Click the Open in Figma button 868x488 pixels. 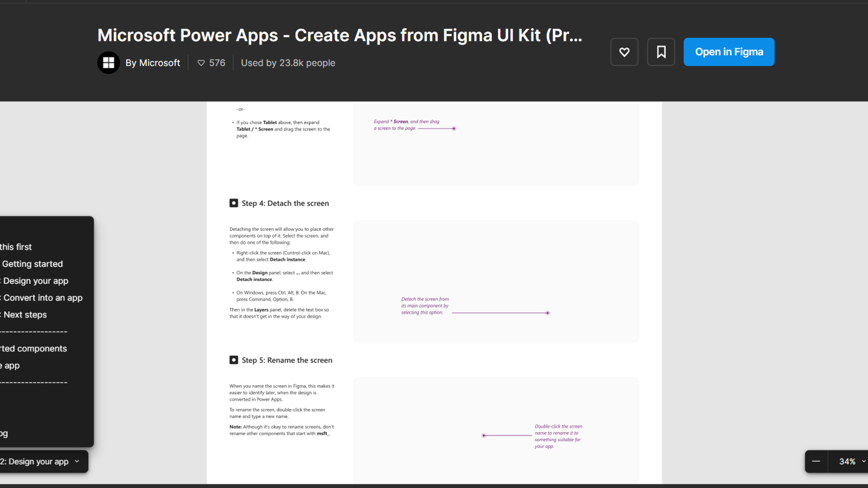tap(729, 52)
